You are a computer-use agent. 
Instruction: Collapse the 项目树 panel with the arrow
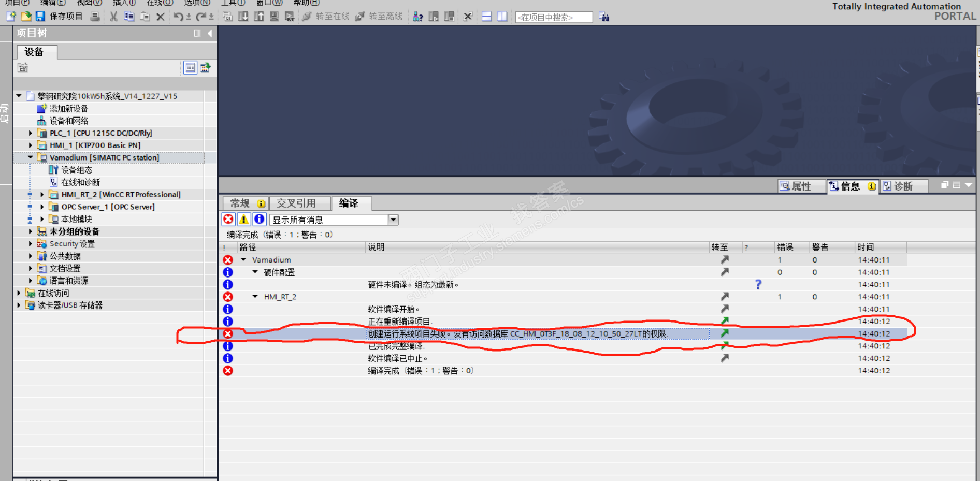tap(210, 33)
